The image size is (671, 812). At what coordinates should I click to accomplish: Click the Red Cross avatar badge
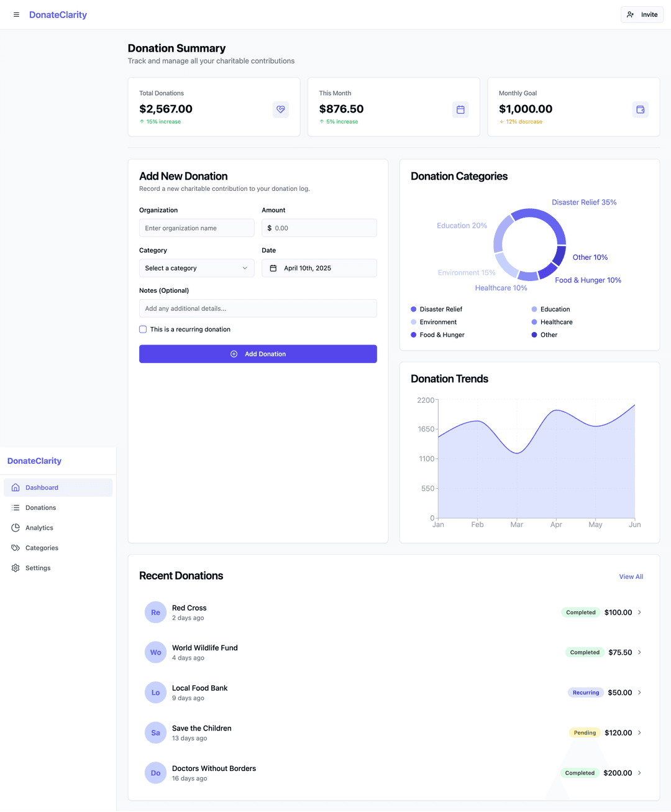[155, 612]
